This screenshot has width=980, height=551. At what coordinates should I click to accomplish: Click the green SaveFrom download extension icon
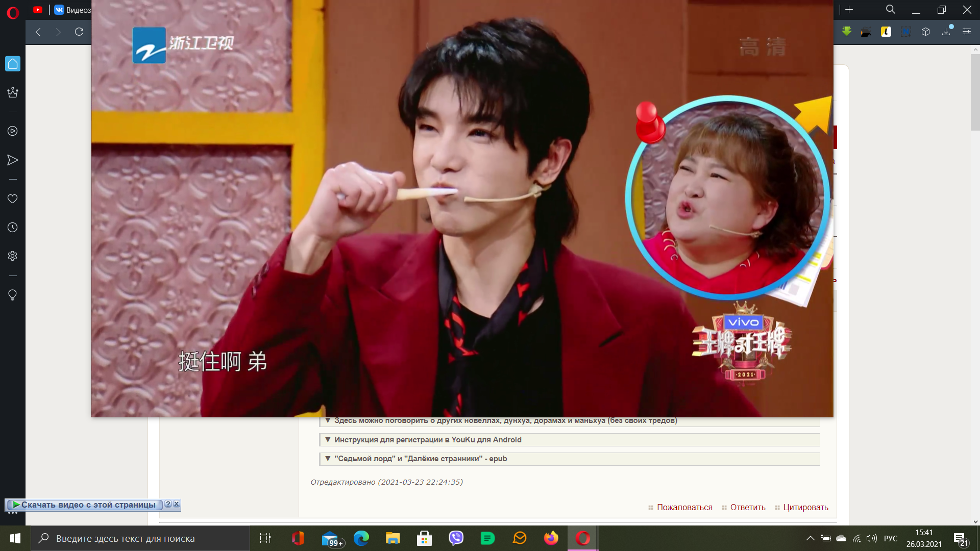click(847, 32)
